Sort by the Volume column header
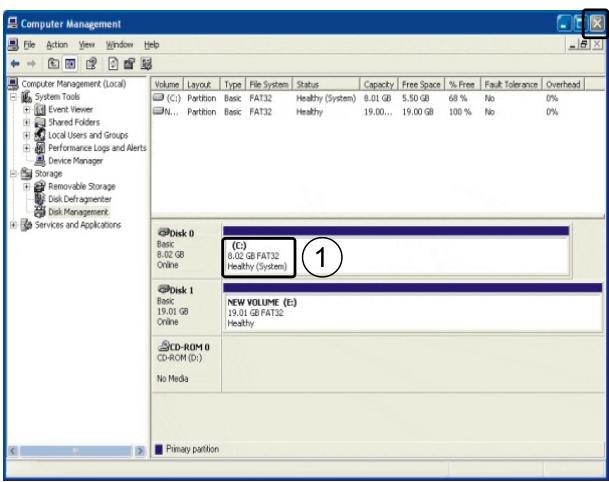The image size is (609, 482). 167,84
